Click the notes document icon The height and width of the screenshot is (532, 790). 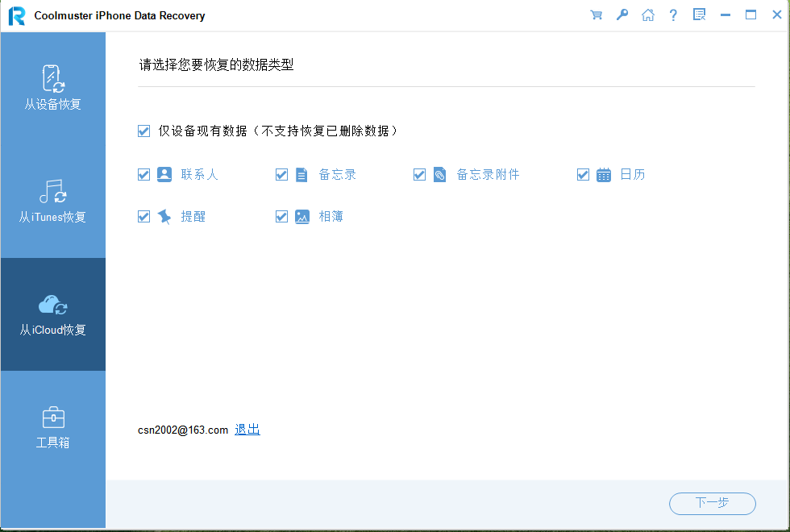click(x=301, y=175)
